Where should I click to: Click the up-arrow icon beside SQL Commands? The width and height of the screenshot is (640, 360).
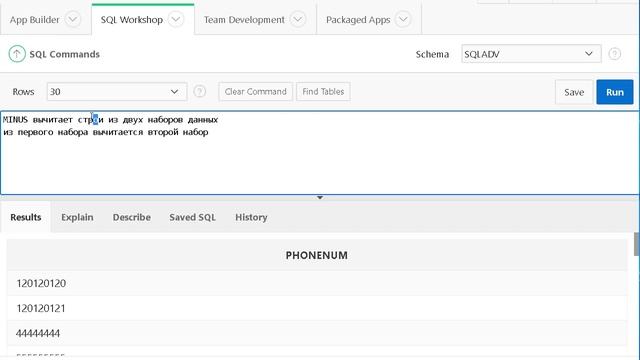pyautogui.click(x=17, y=53)
